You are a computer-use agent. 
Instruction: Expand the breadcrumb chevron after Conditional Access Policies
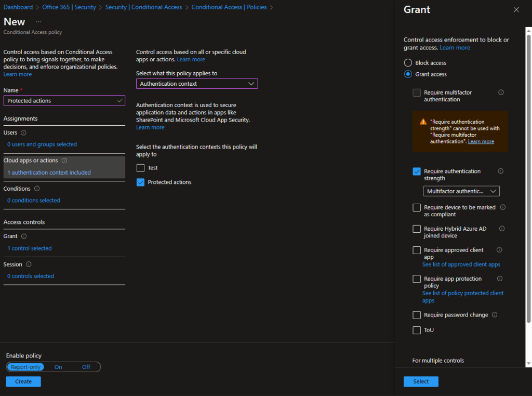click(272, 7)
